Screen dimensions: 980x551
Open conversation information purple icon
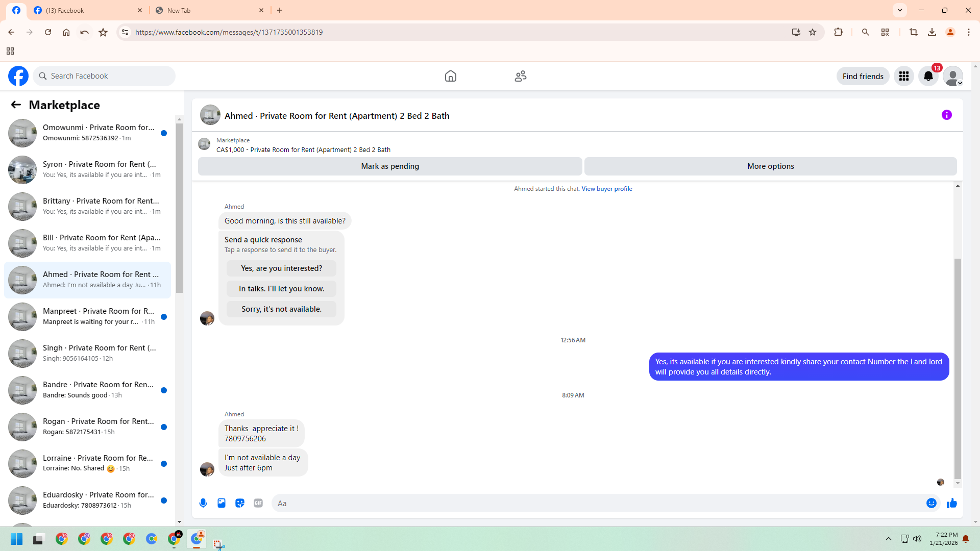pyautogui.click(x=947, y=115)
